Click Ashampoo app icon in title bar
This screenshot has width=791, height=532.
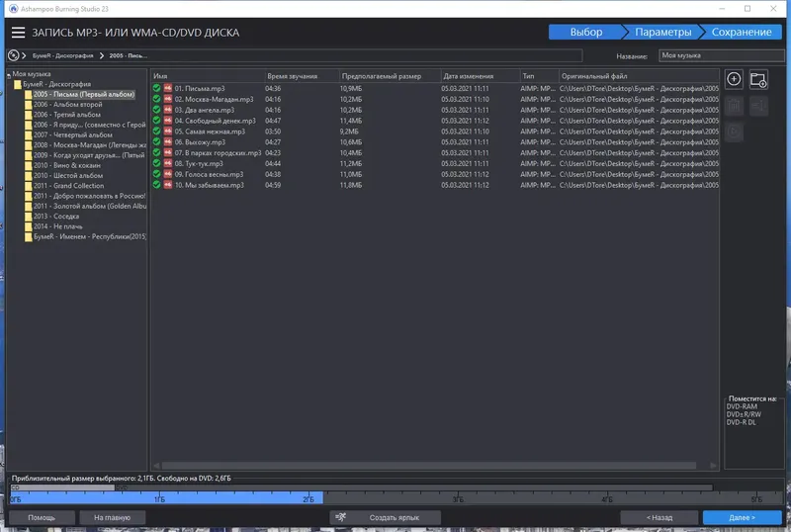(13, 9)
